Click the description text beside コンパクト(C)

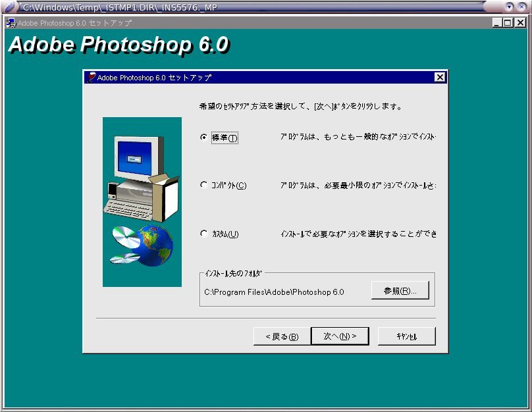click(x=358, y=185)
